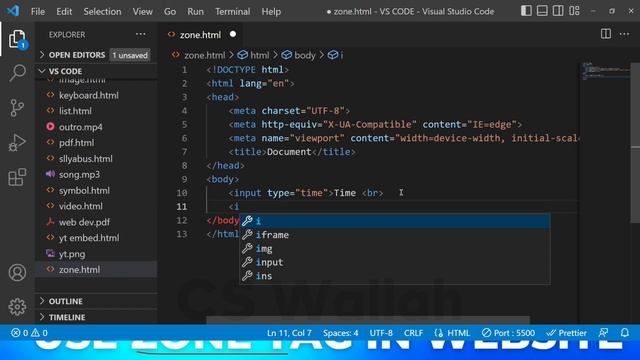Image resolution: width=640 pixels, height=360 pixels.
Task: Choose ins from autocomplete suggestions
Action: tap(395, 276)
